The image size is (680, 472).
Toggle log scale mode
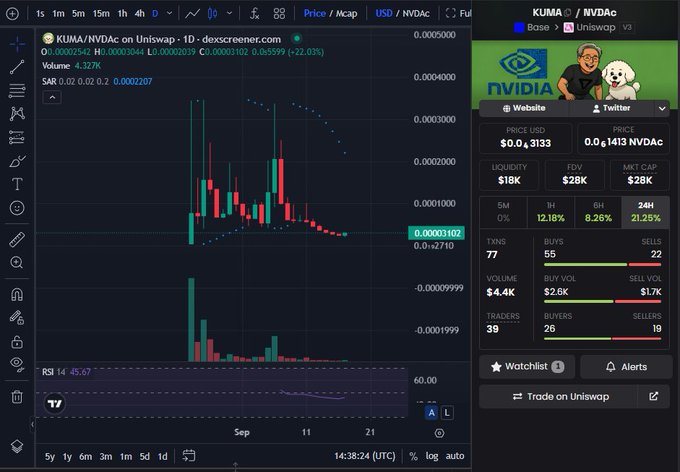432,456
